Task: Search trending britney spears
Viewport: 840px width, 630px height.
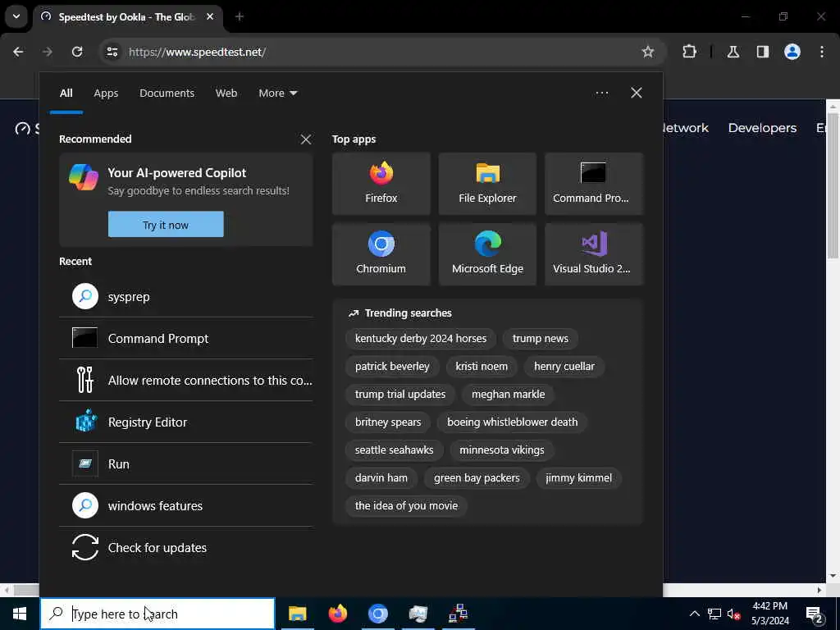Action: coord(388,422)
